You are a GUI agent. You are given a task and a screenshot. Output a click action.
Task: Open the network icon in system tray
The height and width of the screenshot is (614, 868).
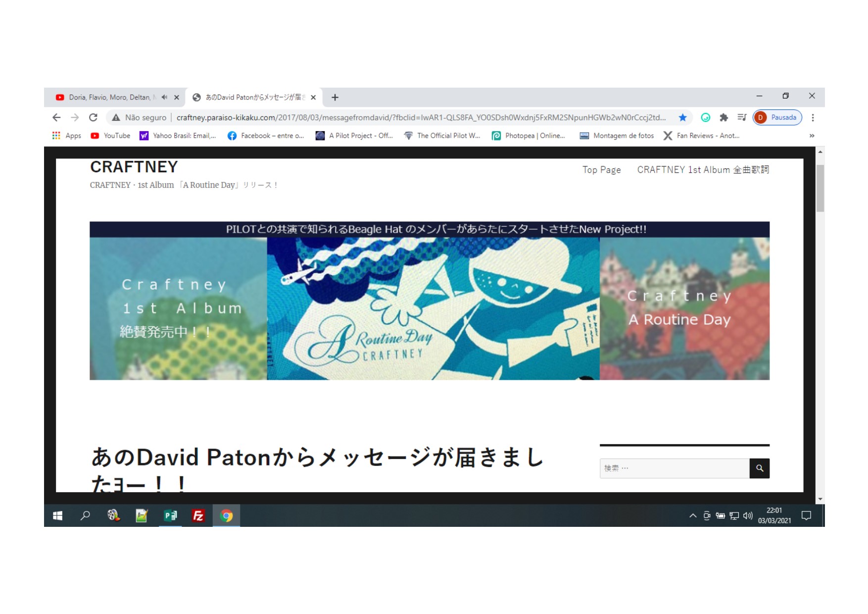pos(734,516)
